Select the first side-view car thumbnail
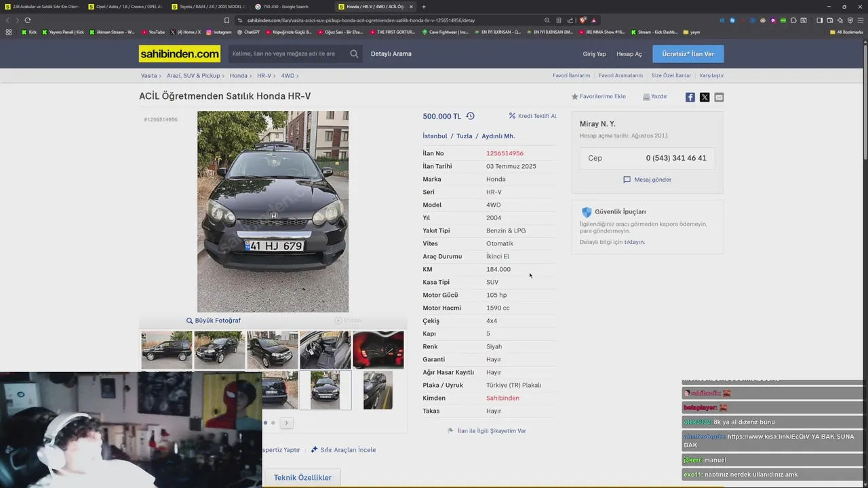Image resolution: width=868 pixels, height=488 pixels. coord(167,350)
